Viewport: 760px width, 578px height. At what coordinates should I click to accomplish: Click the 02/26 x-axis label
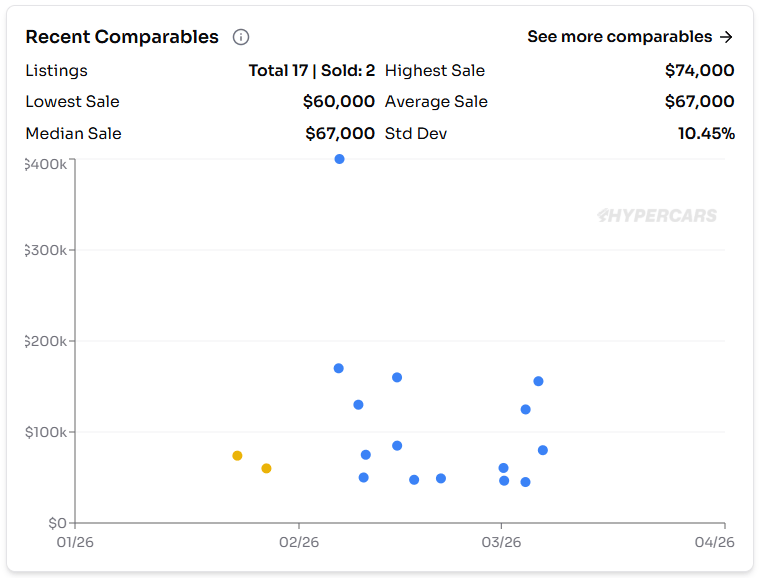pyautogui.click(x=299, y=543)
